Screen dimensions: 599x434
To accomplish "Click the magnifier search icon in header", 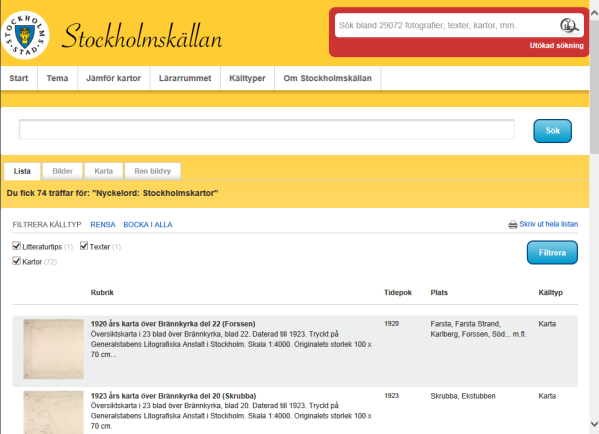I will click(569, 26).
